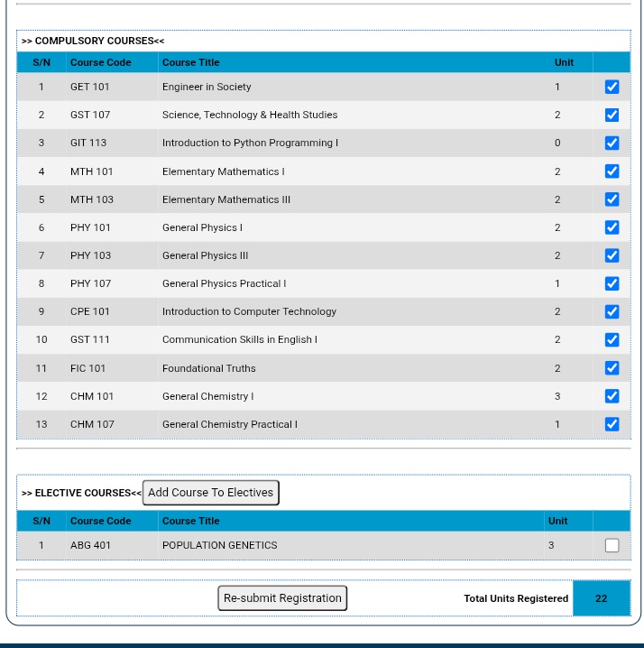Viewport: 644px width, 648px height.
Task: Click the Total Units Registered label
Action: [516, 598]
